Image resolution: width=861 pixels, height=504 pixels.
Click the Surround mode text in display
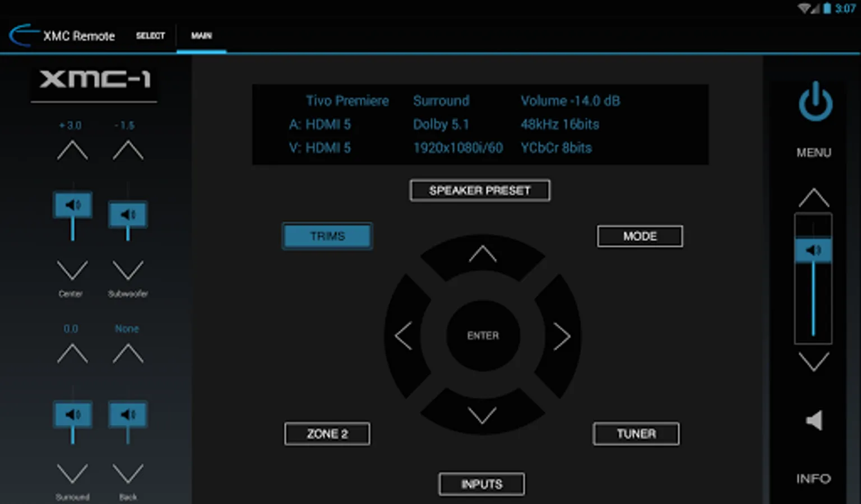click(x=441, y=101)
